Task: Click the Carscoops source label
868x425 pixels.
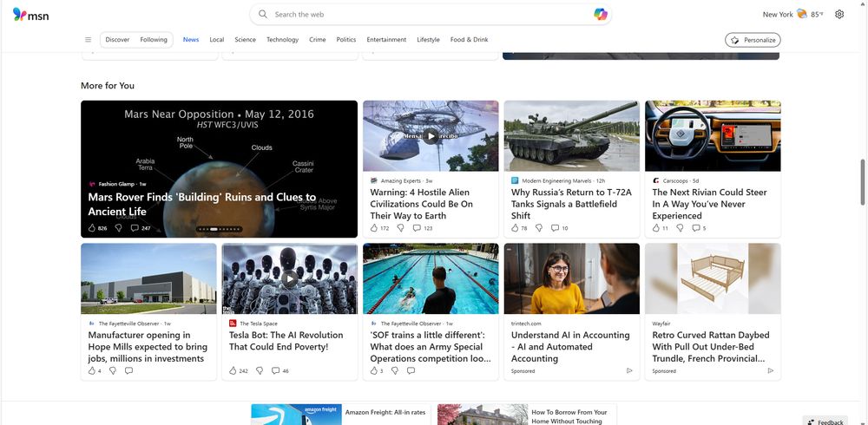Action: coord(676,180)
